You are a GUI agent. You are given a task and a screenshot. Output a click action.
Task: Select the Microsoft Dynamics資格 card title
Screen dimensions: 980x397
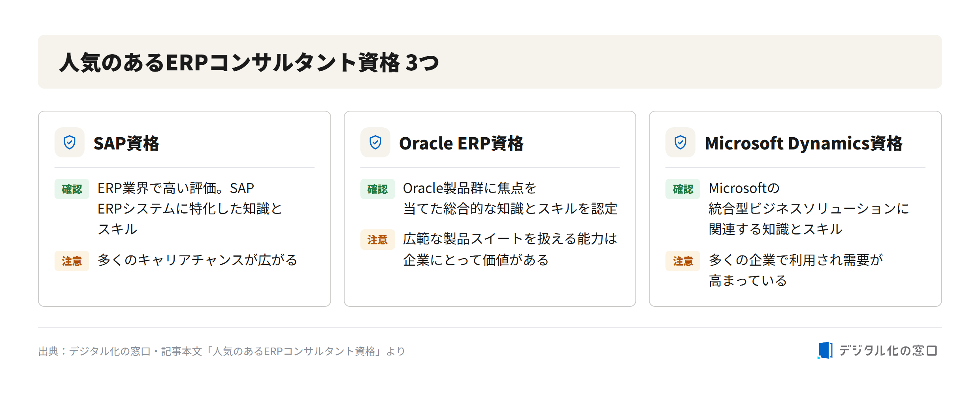pos(804,143)
